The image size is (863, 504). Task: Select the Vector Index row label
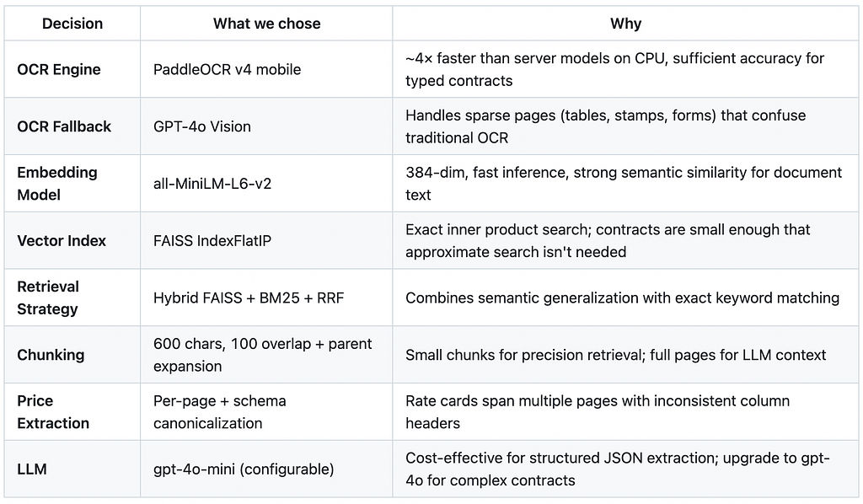pyautogui.click(x=61, y=240)
